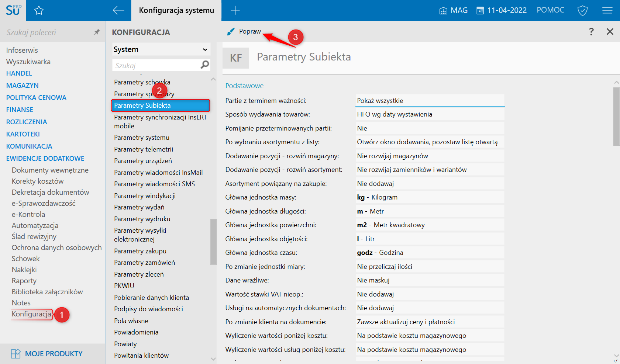Click the MAG warehouse icon
The width and height of the screenshot is (620, 364).
(443, 11)
